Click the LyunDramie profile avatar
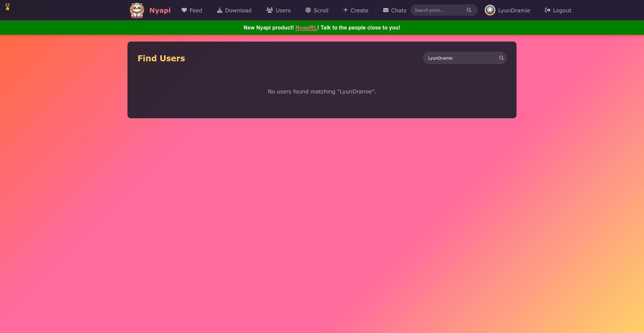The width and height of the screenshot is (644, 333). pyautogui.click(x=490, y=10)
